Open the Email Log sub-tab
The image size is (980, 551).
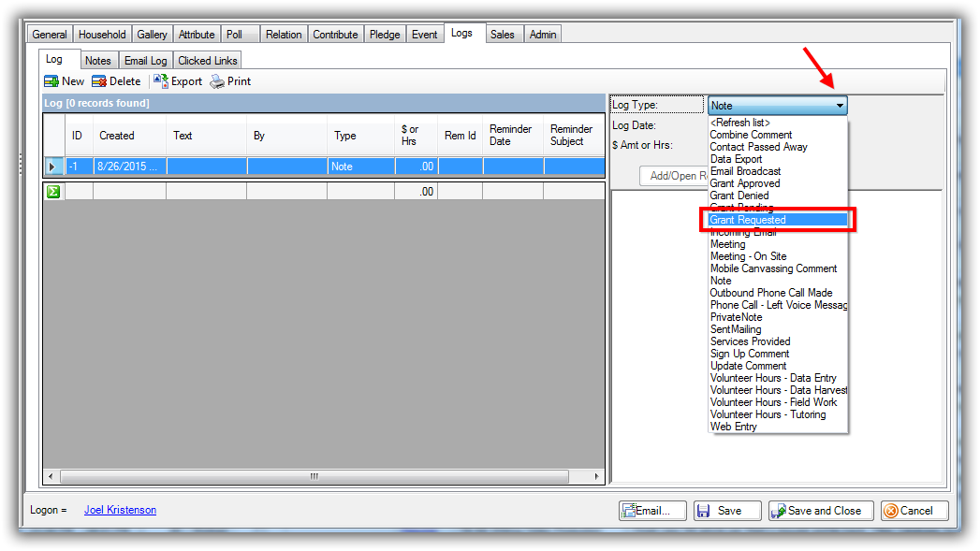coord(145,61)
